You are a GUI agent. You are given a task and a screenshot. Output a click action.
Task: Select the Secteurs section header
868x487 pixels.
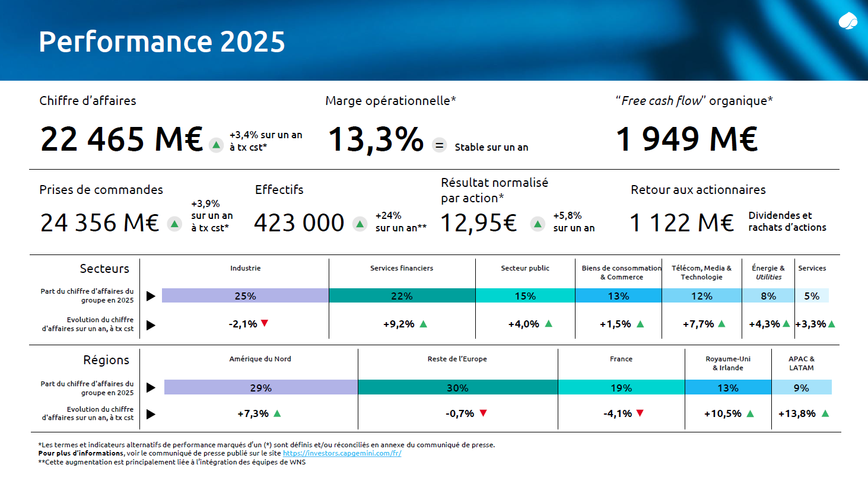104,268
